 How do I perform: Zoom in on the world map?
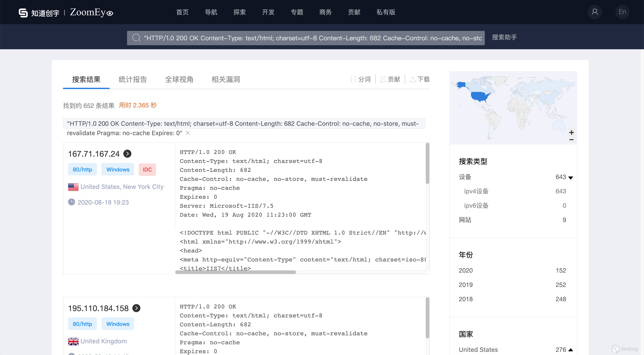tap(571, 132)
